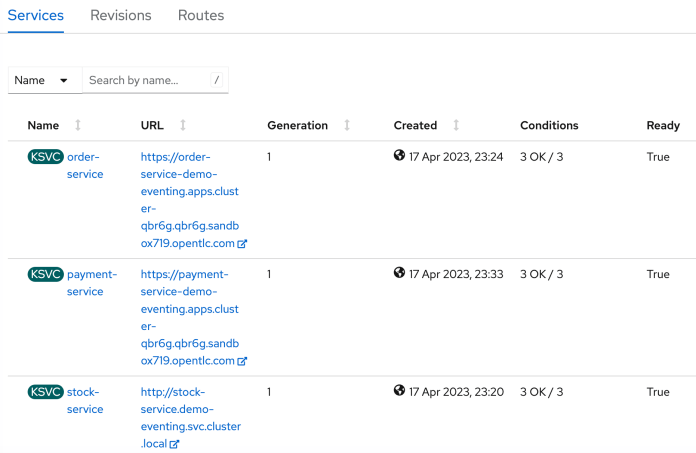
Task: Click 3 OK / 3 for payment-service
Action: click(542, 275)
